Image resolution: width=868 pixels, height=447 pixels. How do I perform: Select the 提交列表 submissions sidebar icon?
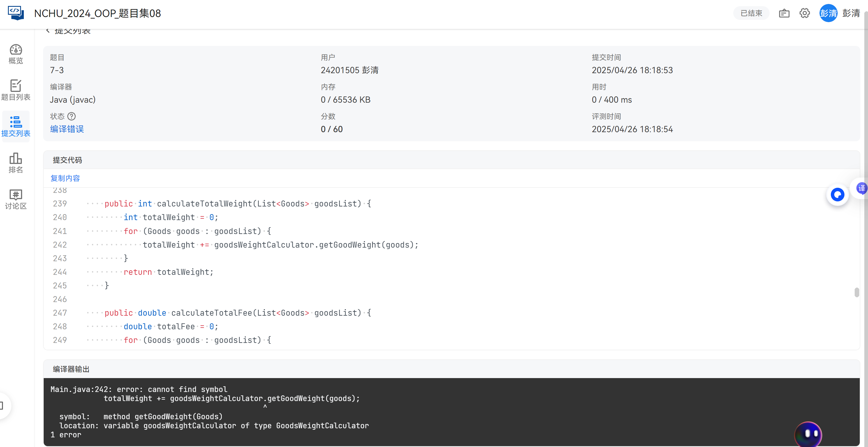point(16,126)
